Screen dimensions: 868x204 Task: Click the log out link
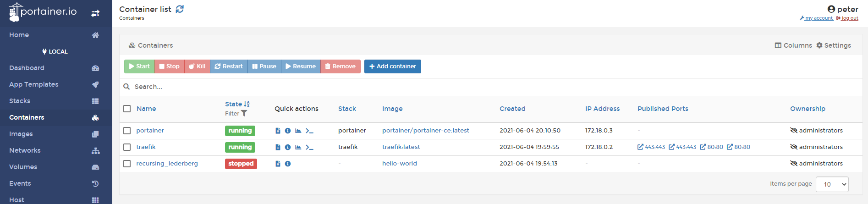pos(847,18)
